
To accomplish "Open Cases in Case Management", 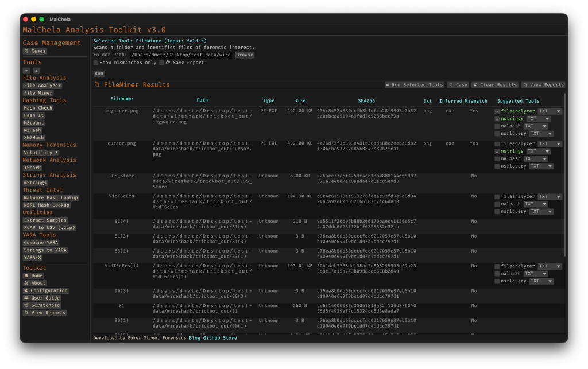I will [34, 51].
